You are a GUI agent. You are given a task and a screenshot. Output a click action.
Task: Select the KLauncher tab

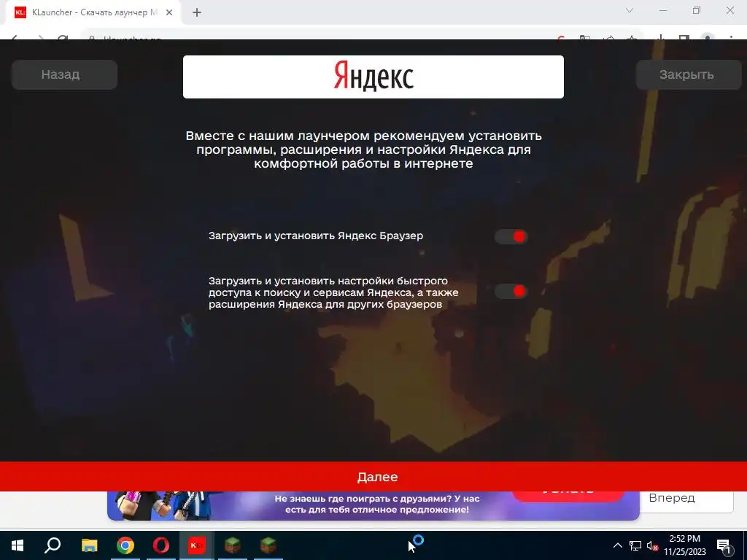click(93, 12)
